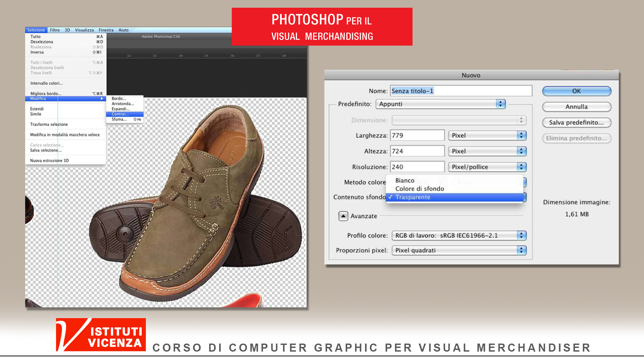Choose Inversa menu entry

tap(66, 52)
